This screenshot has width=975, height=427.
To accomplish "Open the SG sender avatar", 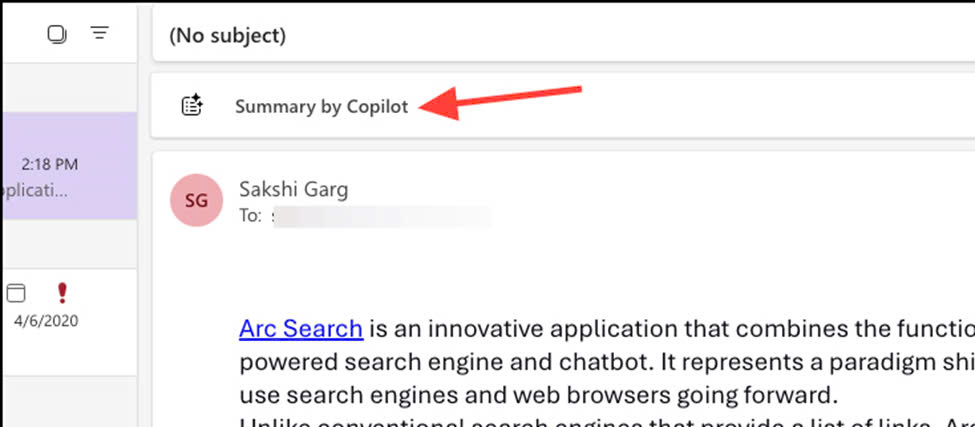I will pos(196,200).
